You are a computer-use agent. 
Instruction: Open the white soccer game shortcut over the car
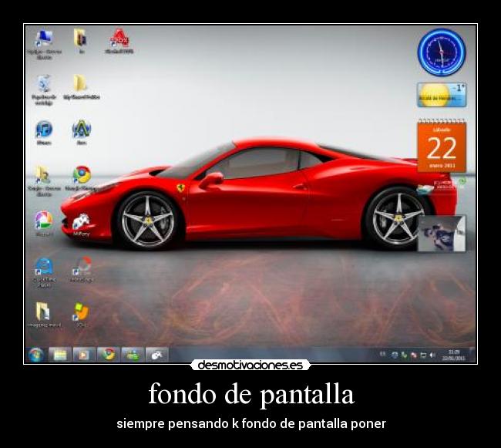point(81,225)
